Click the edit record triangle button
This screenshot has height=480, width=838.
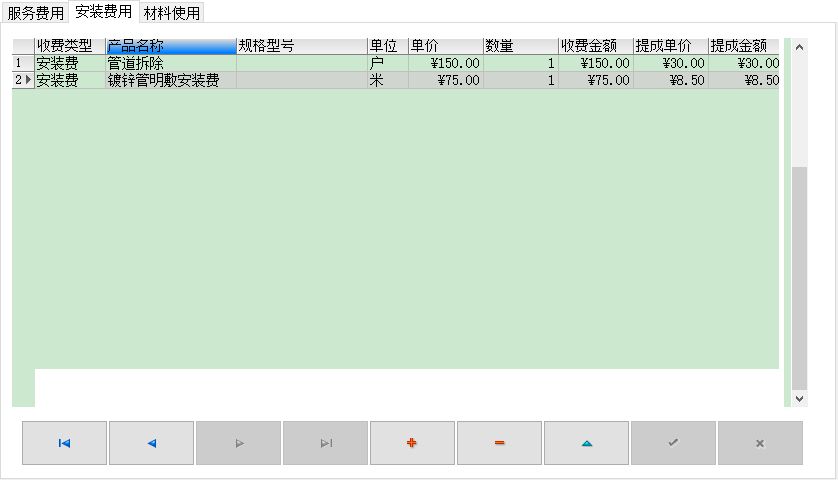(586, 443)
